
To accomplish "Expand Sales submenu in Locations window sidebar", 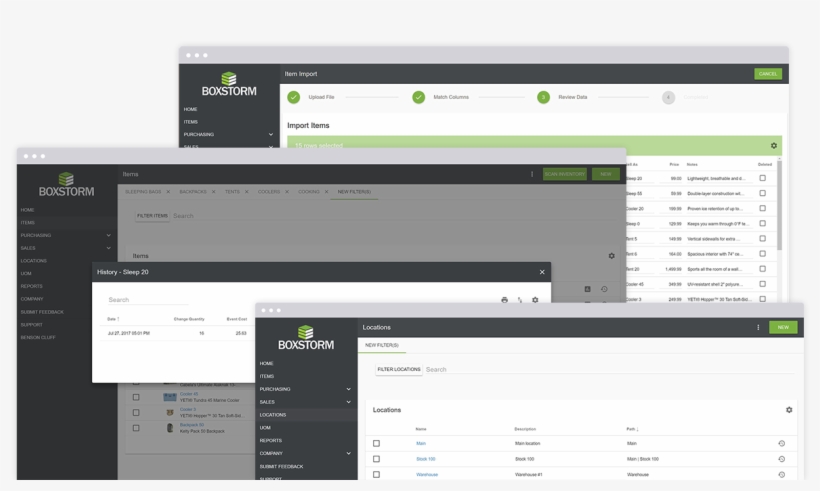I will 348,402.
